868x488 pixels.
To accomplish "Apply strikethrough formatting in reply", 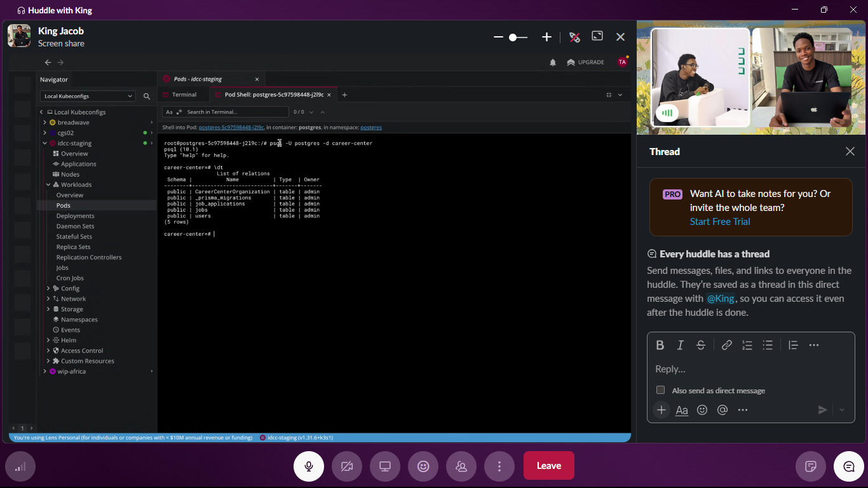I will [701, 345].
